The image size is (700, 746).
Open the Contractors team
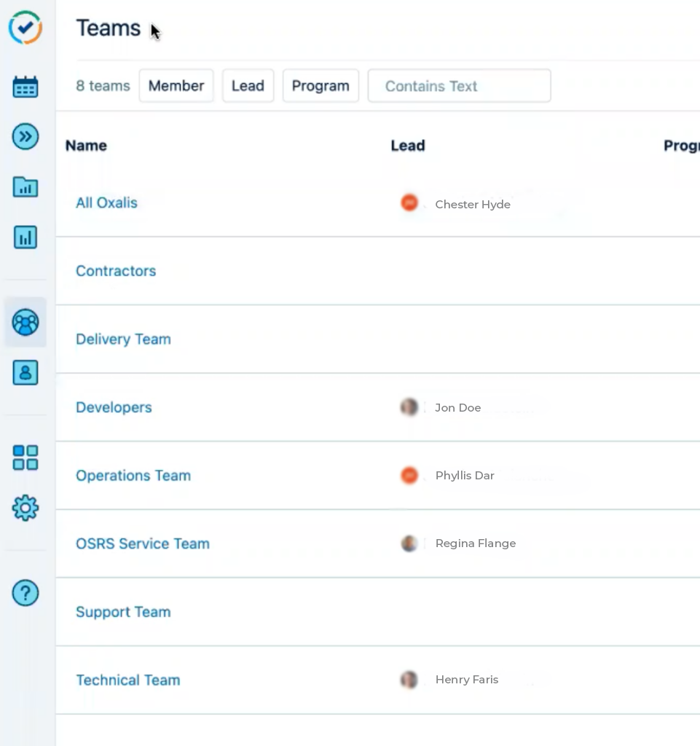[x=116, y=271]
